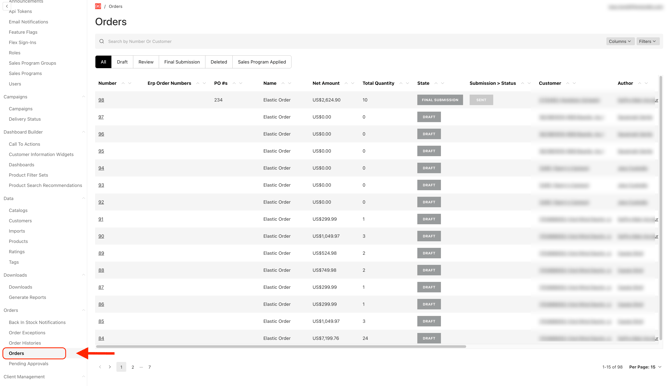The width and height of the screenshot is (670, 386).
Task: Click the red home icon in breadcrumb
Action: point(98,6)
